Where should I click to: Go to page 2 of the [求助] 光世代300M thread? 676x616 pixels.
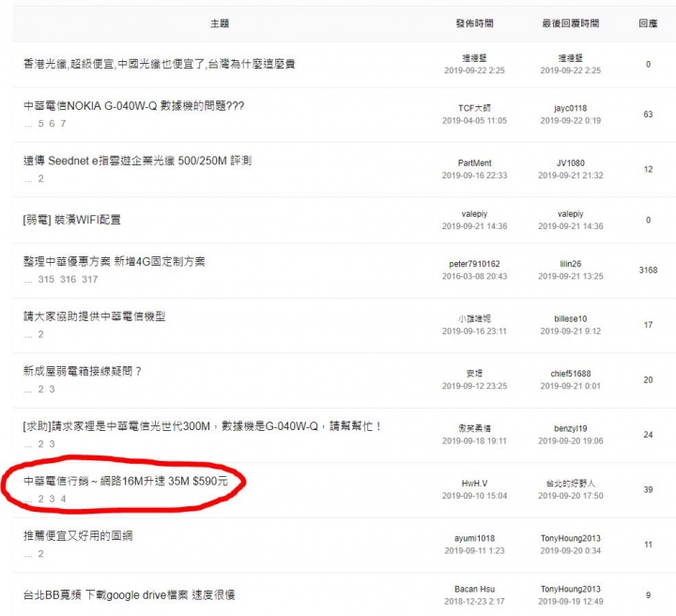pyautogui.click(x=40, y=444)
